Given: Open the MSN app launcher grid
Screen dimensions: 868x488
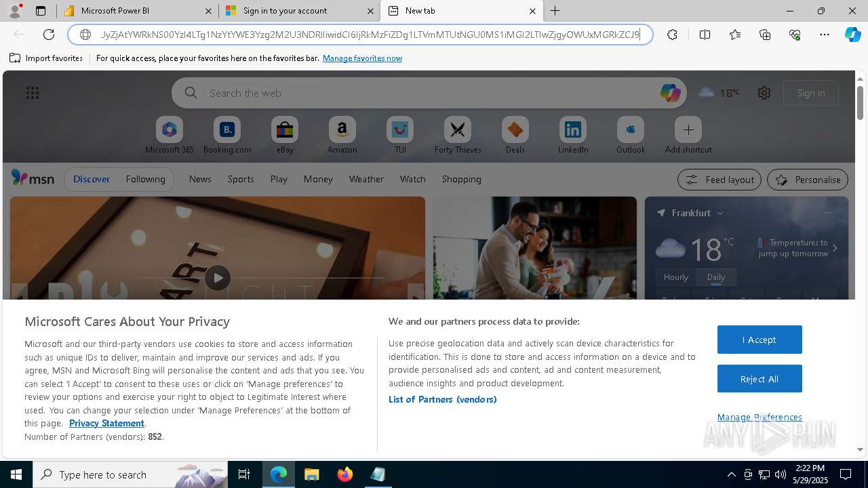Looking at the screenshot, I should [x=33, y=93].
